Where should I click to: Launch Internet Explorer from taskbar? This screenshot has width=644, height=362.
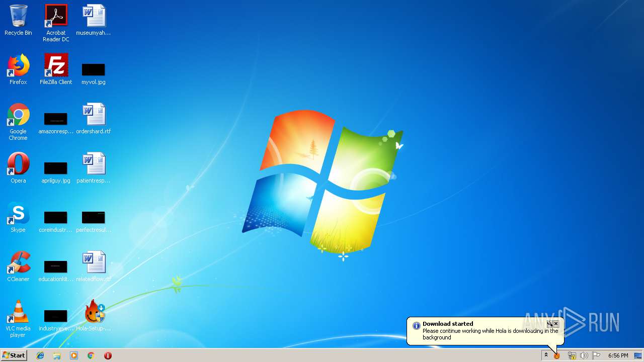click(40, 355)
